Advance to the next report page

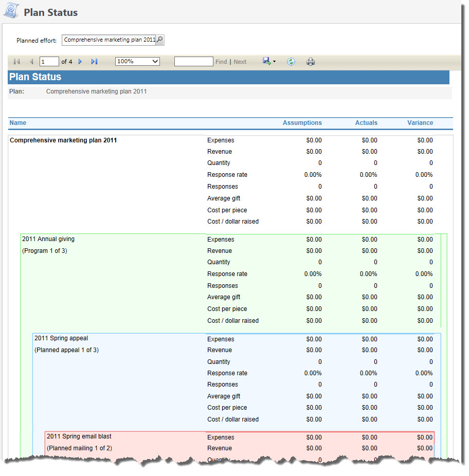coord(80,62)
